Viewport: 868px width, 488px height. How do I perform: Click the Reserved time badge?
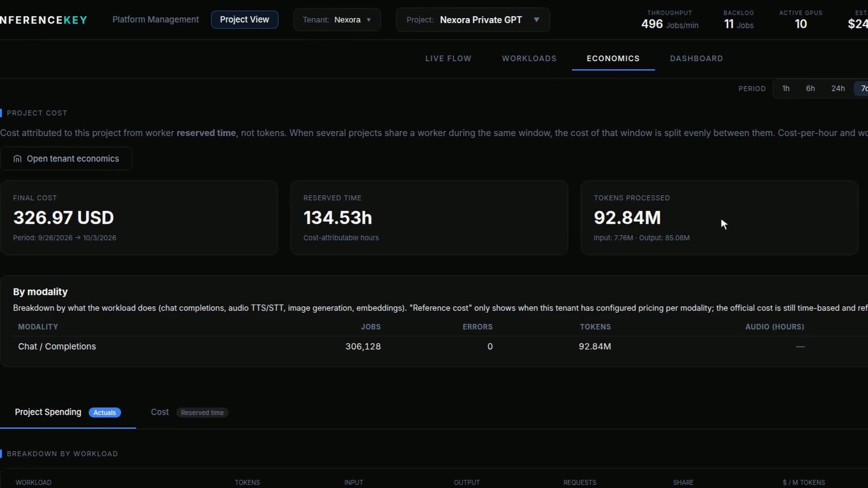[202, 413]
